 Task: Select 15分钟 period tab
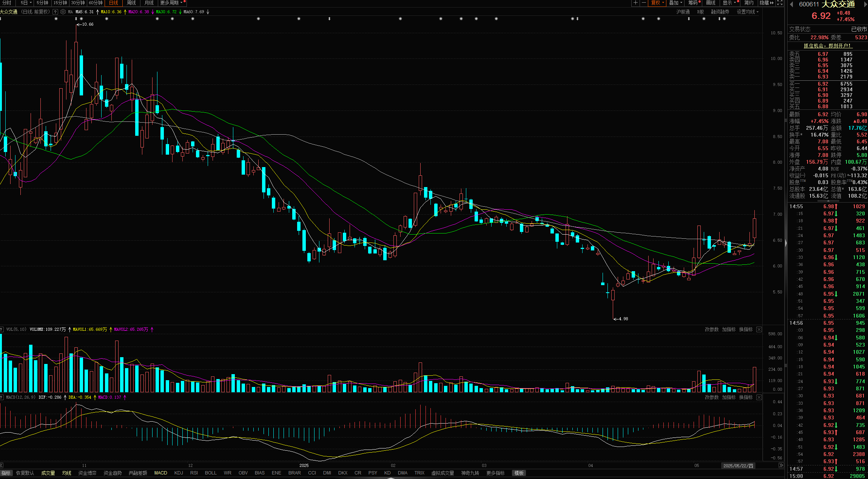click(60, 3)
